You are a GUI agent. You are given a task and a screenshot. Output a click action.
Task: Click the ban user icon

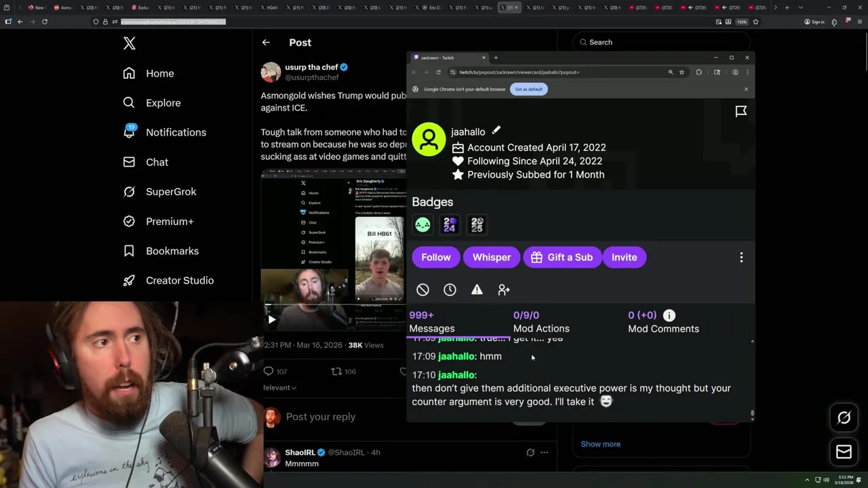point(422,289)
